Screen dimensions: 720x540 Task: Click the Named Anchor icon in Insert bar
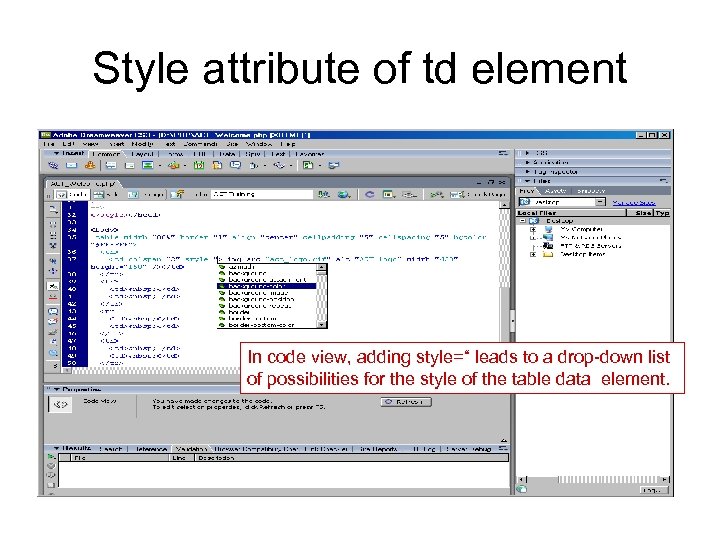pos(90,165)
